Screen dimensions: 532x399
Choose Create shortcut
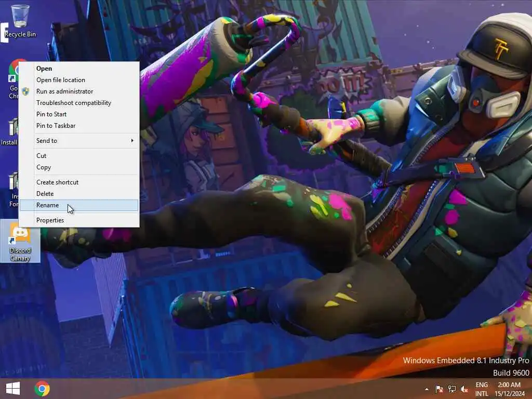point(79,182)
